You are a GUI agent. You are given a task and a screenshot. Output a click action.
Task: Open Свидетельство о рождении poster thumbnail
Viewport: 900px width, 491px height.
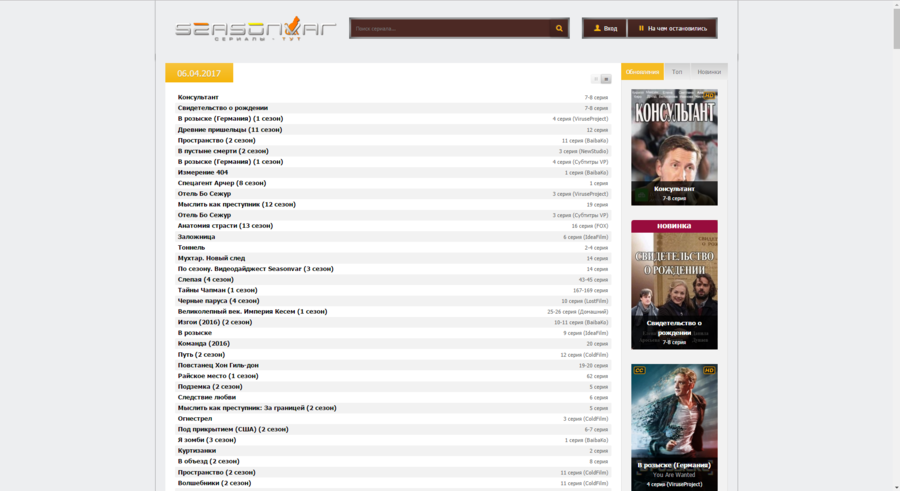[674, 285]
